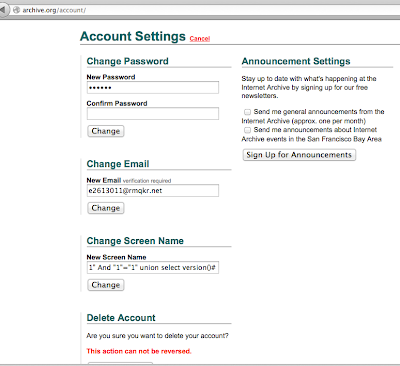This screenshot has width=400, height=366.
Task: Click the red Cancel link
Action: coord(200,39)
